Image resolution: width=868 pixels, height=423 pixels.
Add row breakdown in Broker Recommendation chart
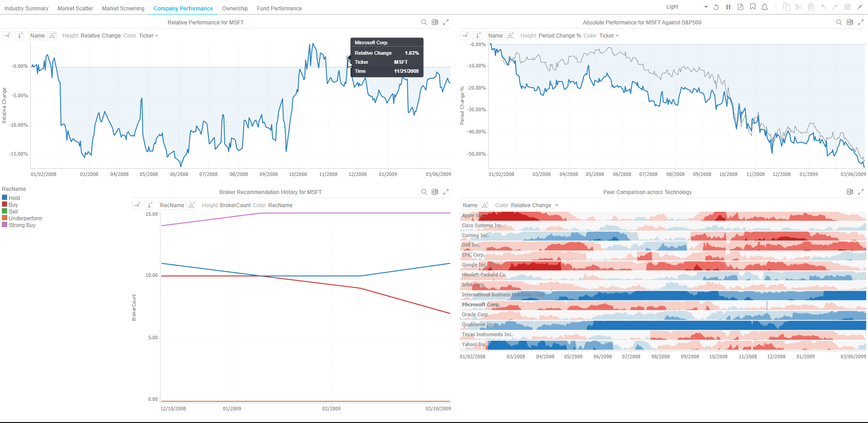[149, 205]
